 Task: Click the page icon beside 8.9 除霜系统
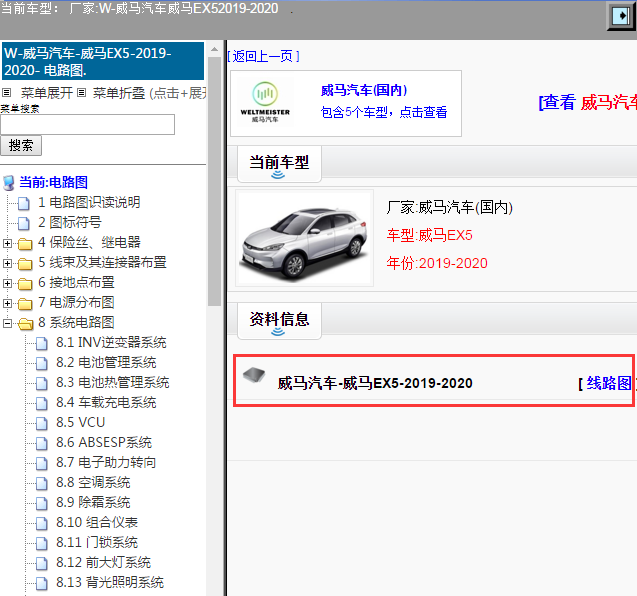click(41, 503)
